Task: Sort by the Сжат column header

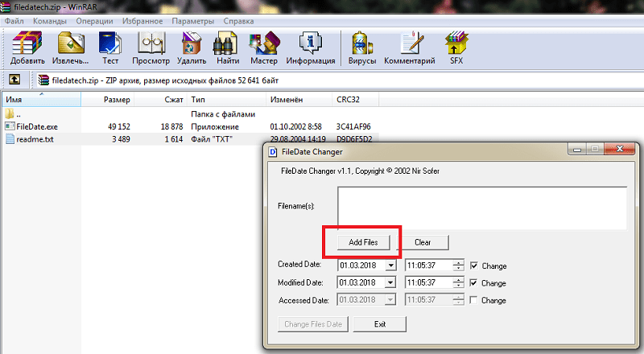Action: coord(161,100)
